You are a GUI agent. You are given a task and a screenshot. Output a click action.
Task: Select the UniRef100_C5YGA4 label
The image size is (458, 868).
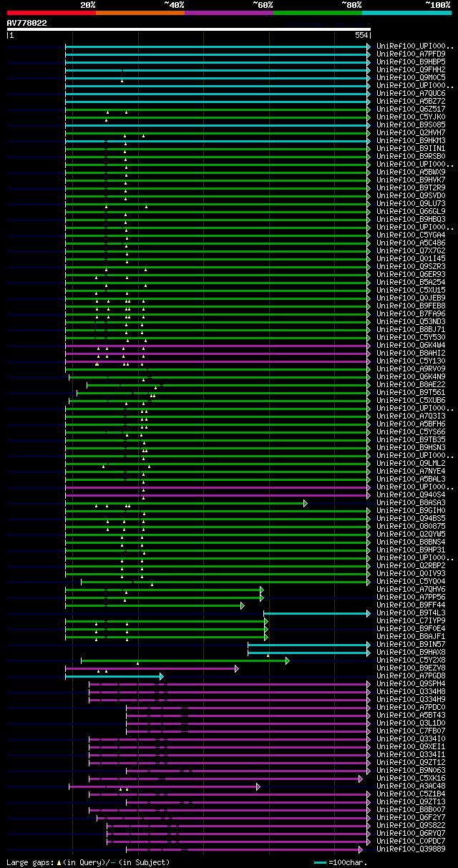[x=411, y=235]
